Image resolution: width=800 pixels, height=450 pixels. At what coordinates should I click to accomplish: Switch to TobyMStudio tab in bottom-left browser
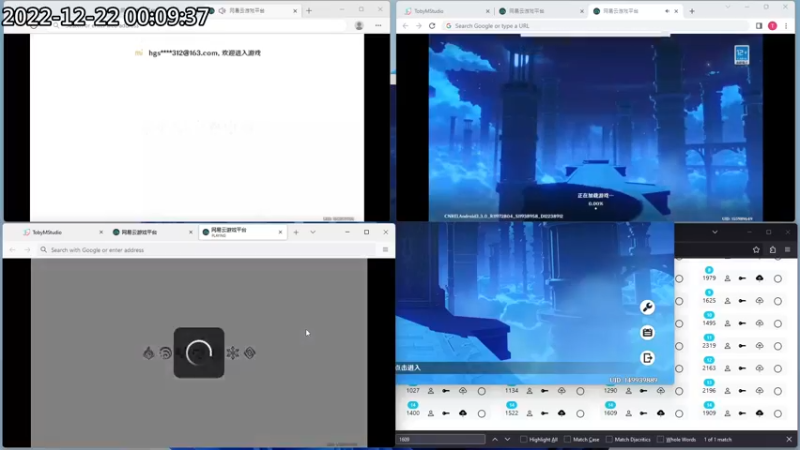point(61,232)
